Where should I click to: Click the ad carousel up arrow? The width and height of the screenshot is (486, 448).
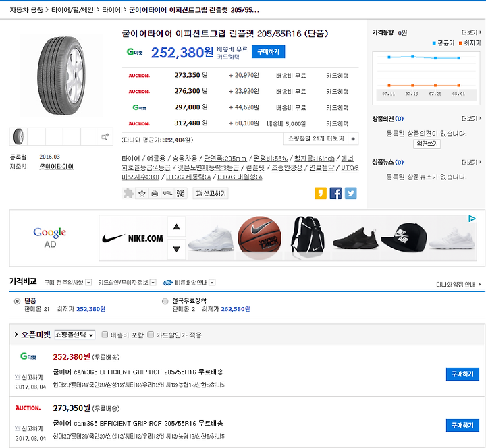pos(177,227)
